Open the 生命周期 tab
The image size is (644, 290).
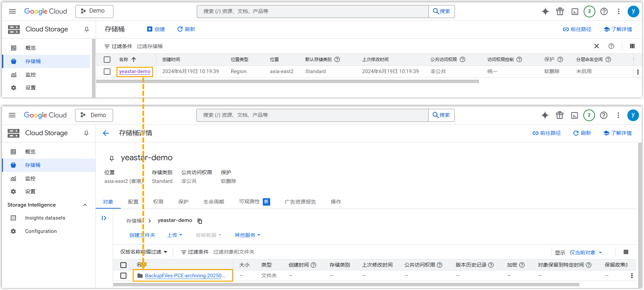(213, 202)
